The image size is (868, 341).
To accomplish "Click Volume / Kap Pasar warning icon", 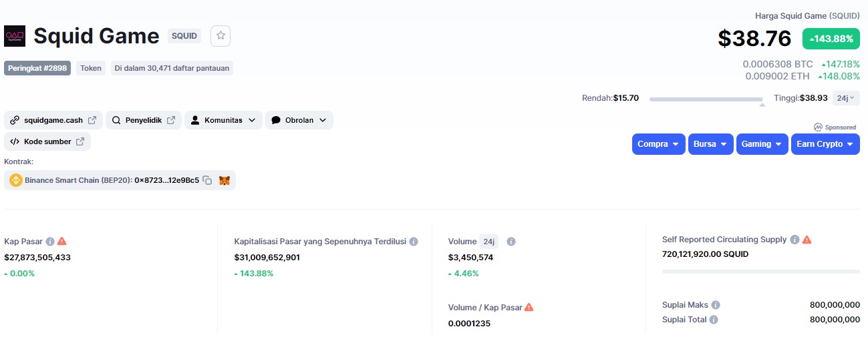I will click(529, 308).
